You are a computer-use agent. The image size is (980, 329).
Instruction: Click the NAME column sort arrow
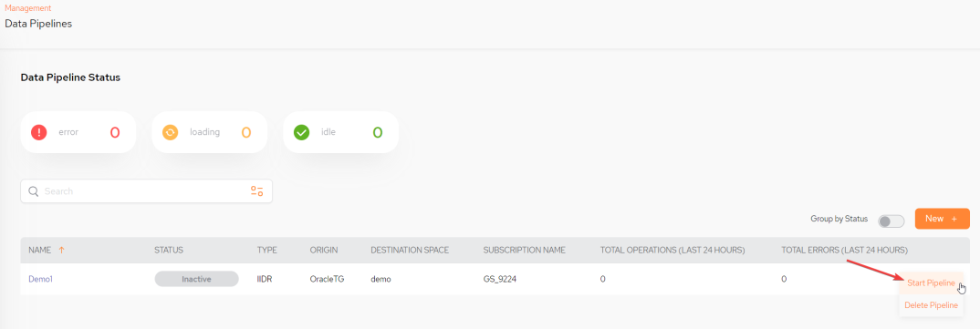[x=61, y=250]
